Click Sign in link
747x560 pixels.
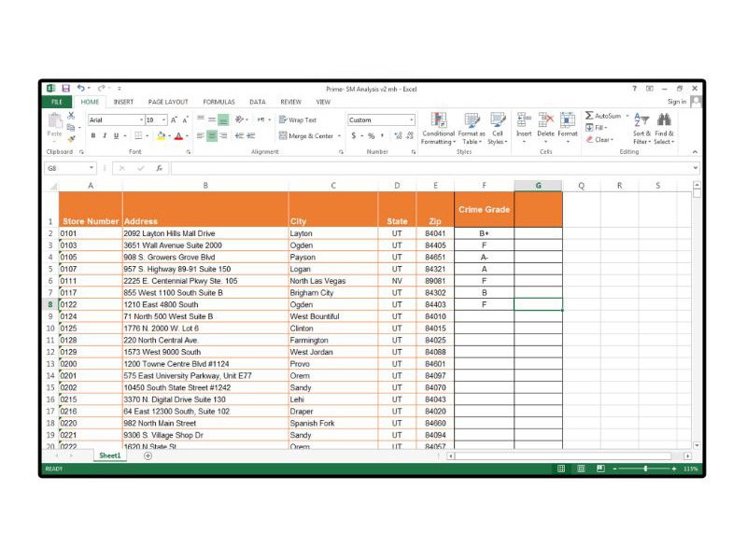[676, 102]
